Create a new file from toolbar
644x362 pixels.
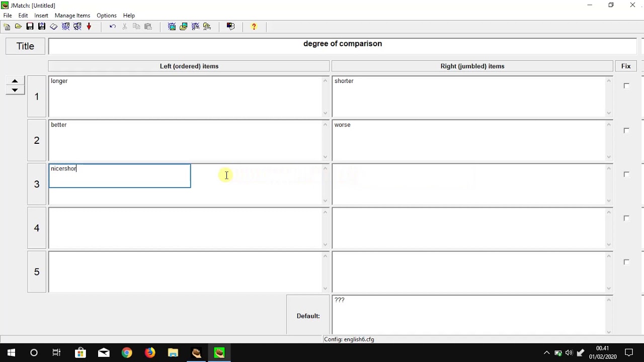pos(7,27)
